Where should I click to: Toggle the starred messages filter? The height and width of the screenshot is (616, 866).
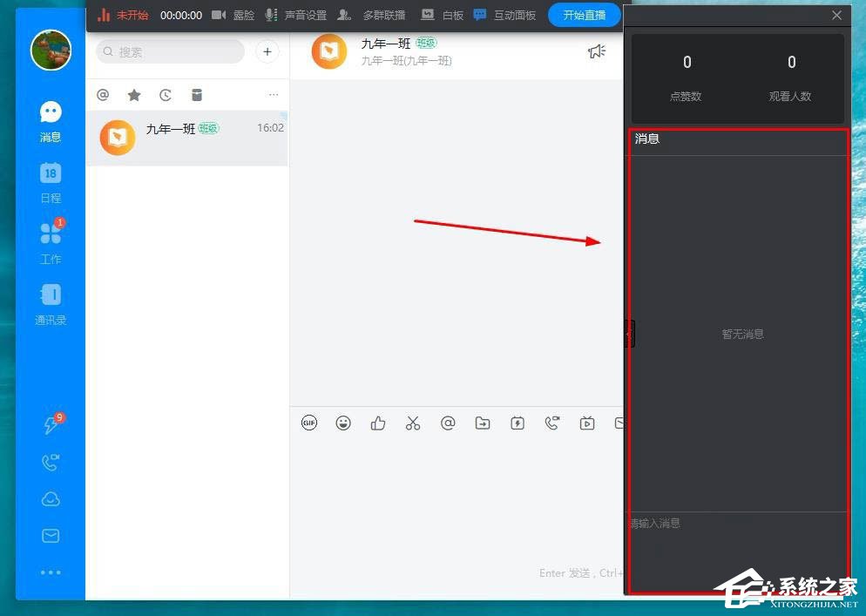134,95
